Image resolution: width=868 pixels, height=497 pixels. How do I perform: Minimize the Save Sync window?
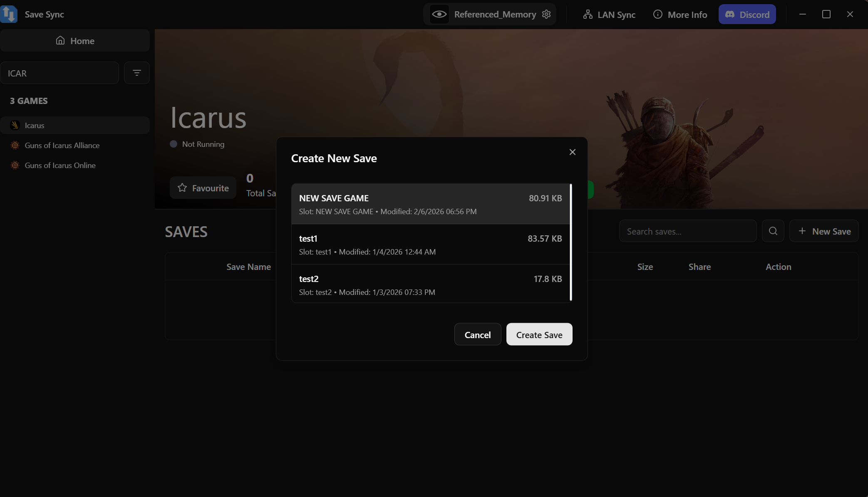pyautogui.click(x=803, y=14)
